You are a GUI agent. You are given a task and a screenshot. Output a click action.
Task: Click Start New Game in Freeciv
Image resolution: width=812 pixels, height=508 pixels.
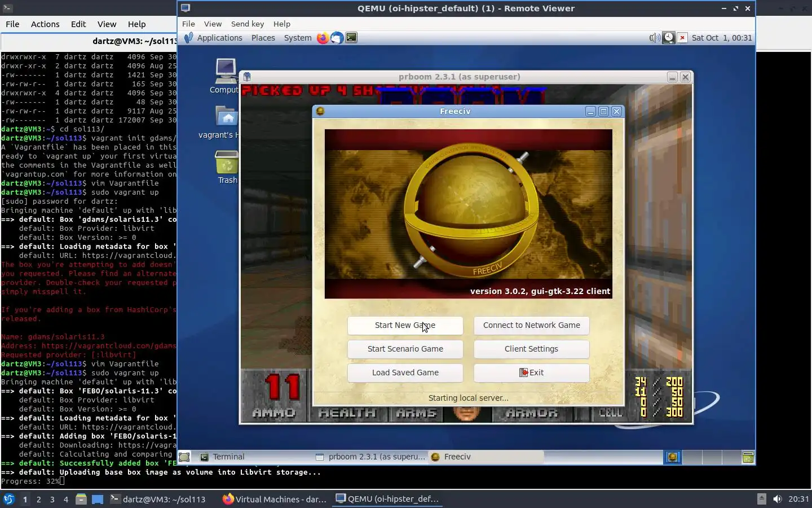click(x=405, y=325)
